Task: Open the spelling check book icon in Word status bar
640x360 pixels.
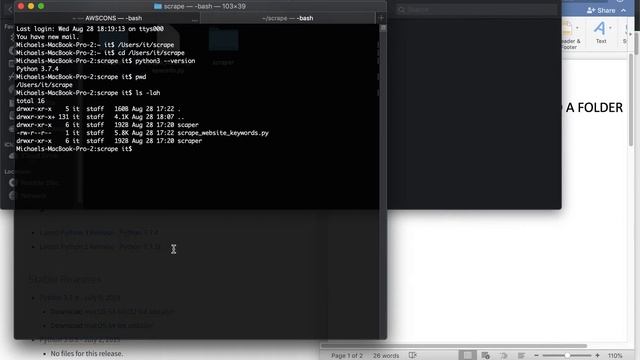Action: [413, 356]
